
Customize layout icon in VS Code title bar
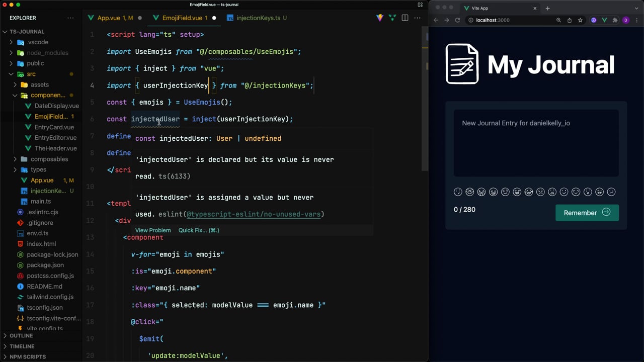pyautogui.click(x=420, y=5)
